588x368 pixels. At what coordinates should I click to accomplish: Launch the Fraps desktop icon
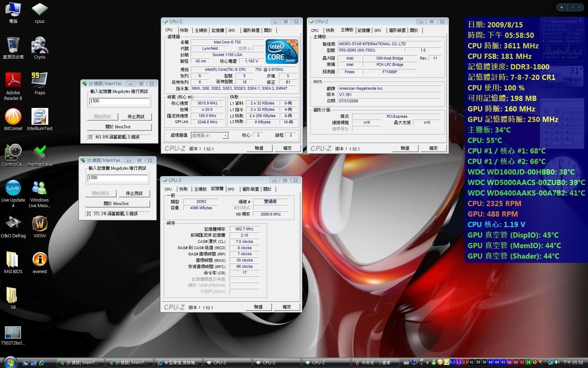click(x=40, y=83)
